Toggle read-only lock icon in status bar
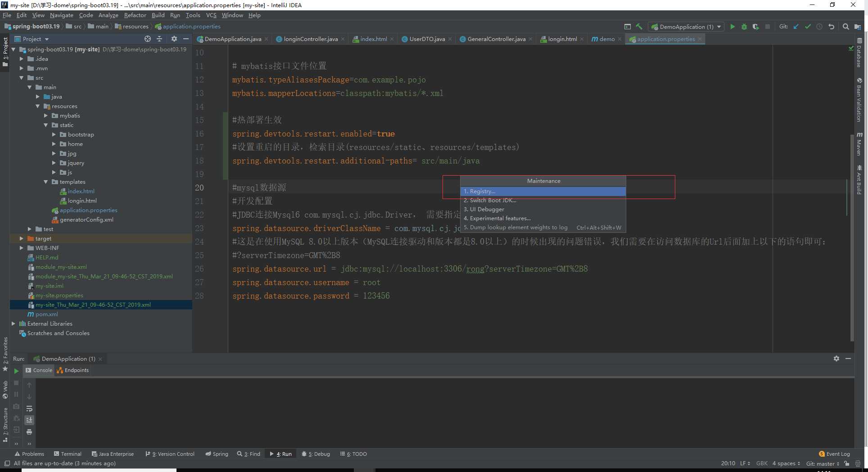This screenshot has width=868, height=472. pos(847,463)
